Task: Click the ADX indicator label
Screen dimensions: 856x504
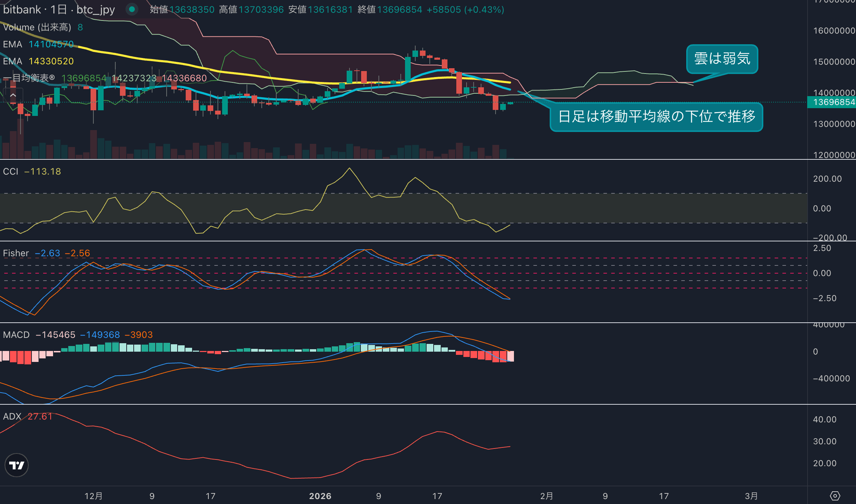Action: (x=12, y=416)
